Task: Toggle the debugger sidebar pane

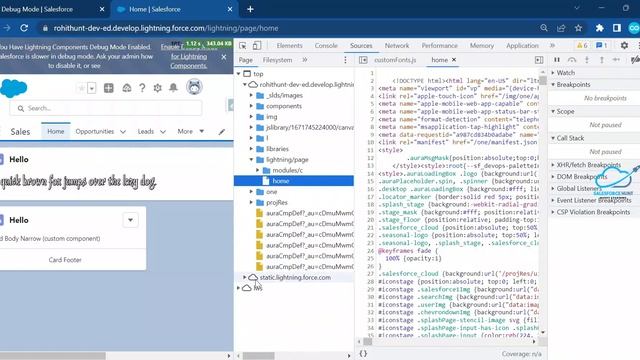Action: 539,60
